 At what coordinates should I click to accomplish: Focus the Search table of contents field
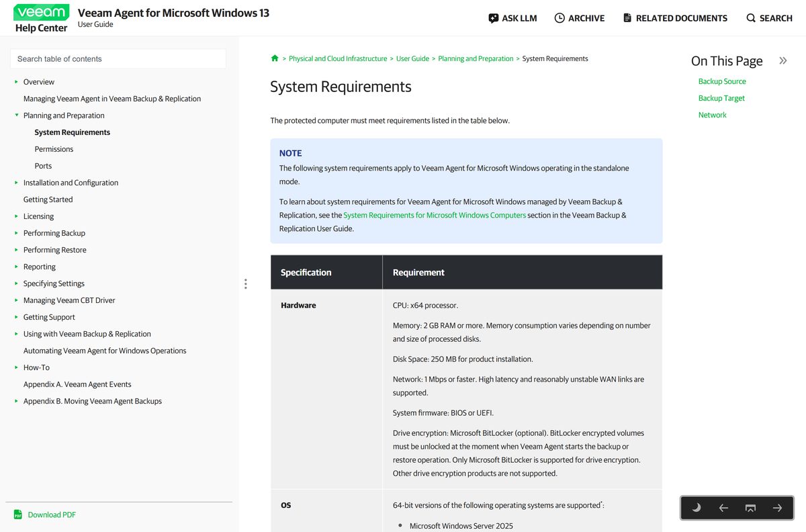click(x=118, y=59)
